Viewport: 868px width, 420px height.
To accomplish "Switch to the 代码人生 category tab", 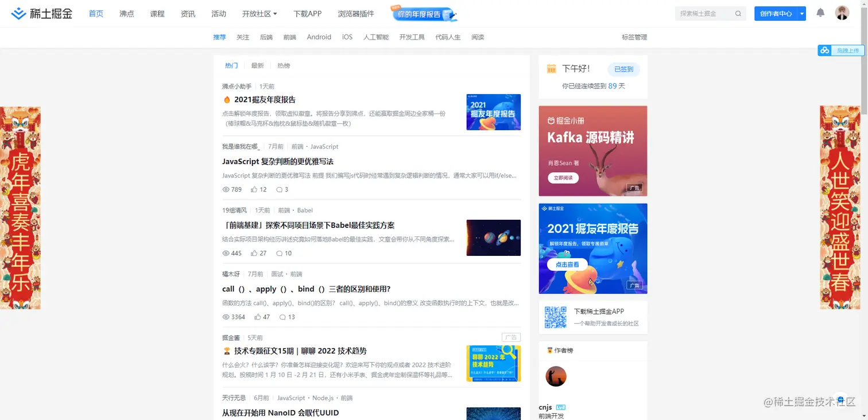I will (x=448, y=37).
